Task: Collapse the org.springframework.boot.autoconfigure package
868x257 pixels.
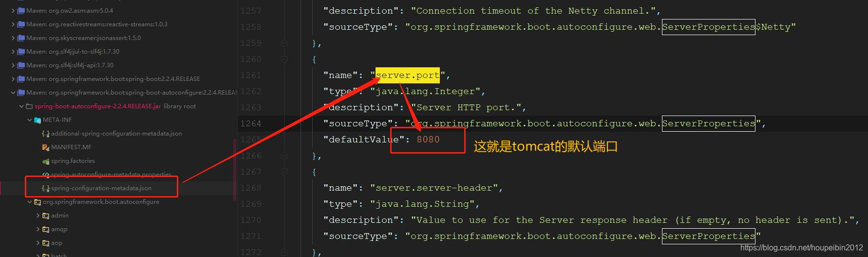Action: (30, 201)
